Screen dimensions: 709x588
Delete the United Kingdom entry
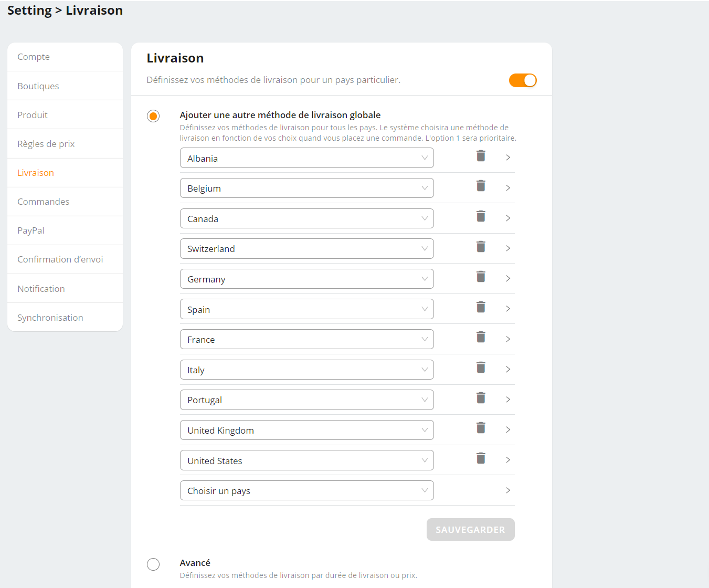(x=481, y=428)
